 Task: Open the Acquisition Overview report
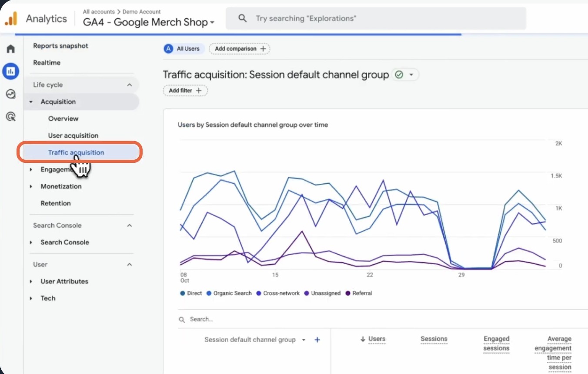(63, 118)
